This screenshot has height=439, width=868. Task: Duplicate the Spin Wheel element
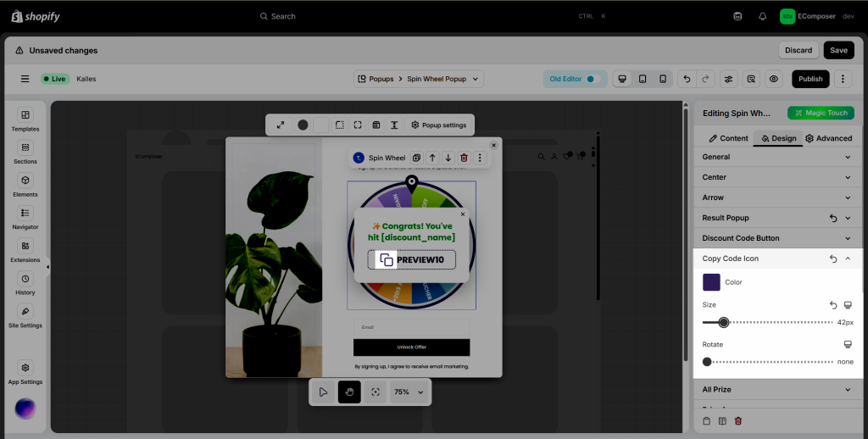(x=416, y=158)
